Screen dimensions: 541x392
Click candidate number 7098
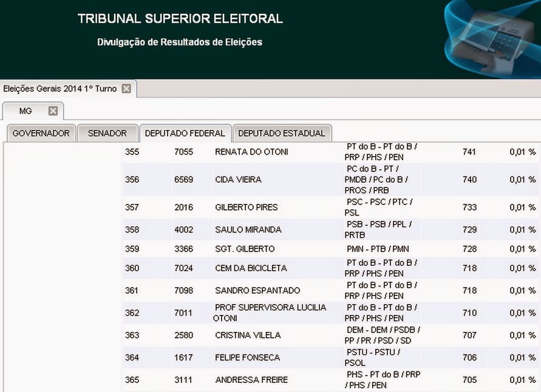(x=183, y=291)
